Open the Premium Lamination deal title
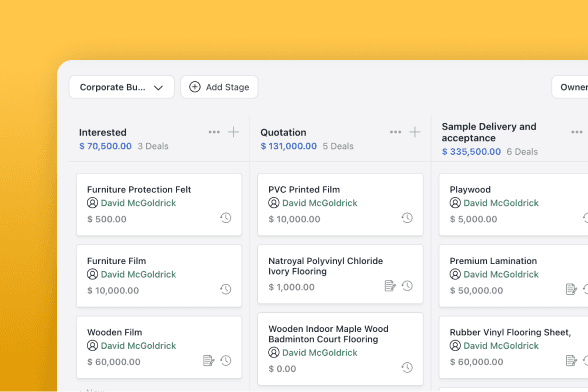Viewport: 588px width, 392px height. pos(493,261)
